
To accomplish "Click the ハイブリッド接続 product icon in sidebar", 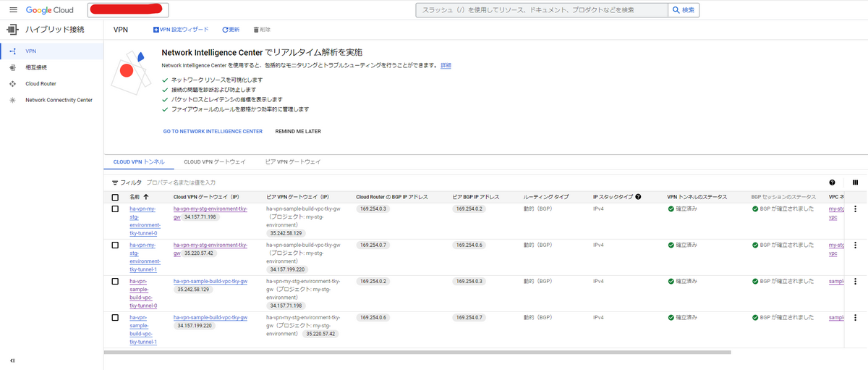I will point(12,30).
